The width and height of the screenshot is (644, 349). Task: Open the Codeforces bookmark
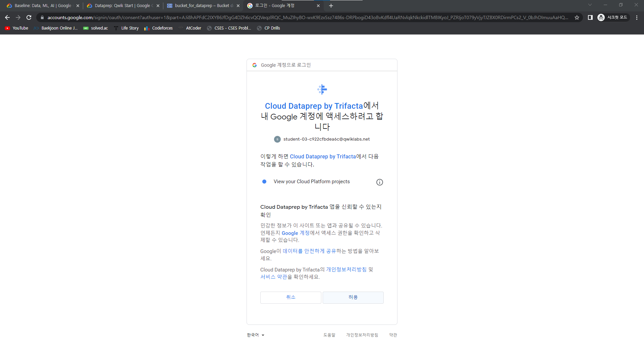[x=158, y=28]
